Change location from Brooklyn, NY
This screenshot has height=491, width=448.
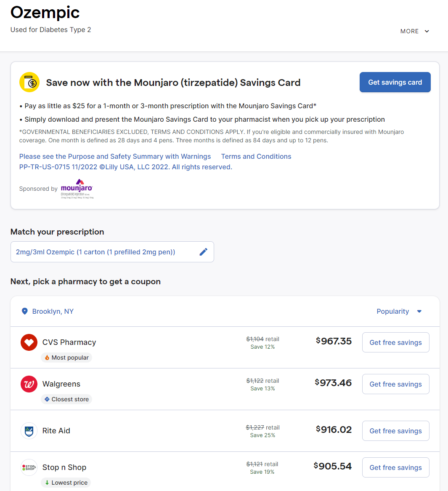(53, 311)
